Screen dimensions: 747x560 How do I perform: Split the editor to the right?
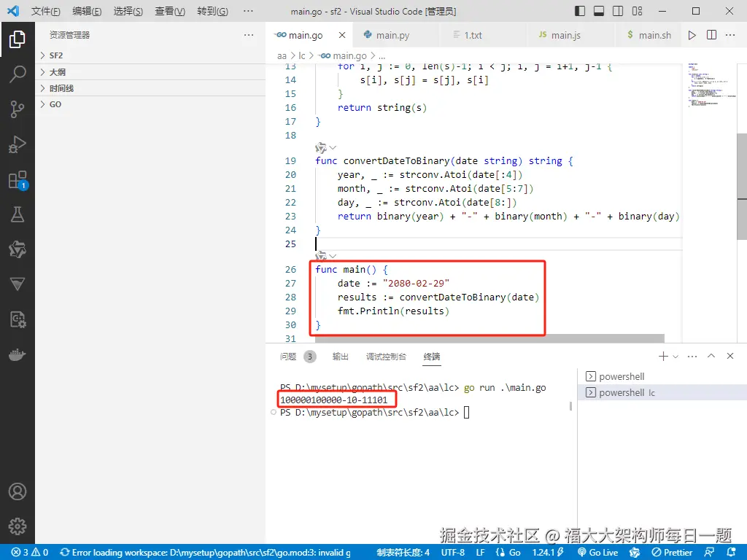coord(711,35)
